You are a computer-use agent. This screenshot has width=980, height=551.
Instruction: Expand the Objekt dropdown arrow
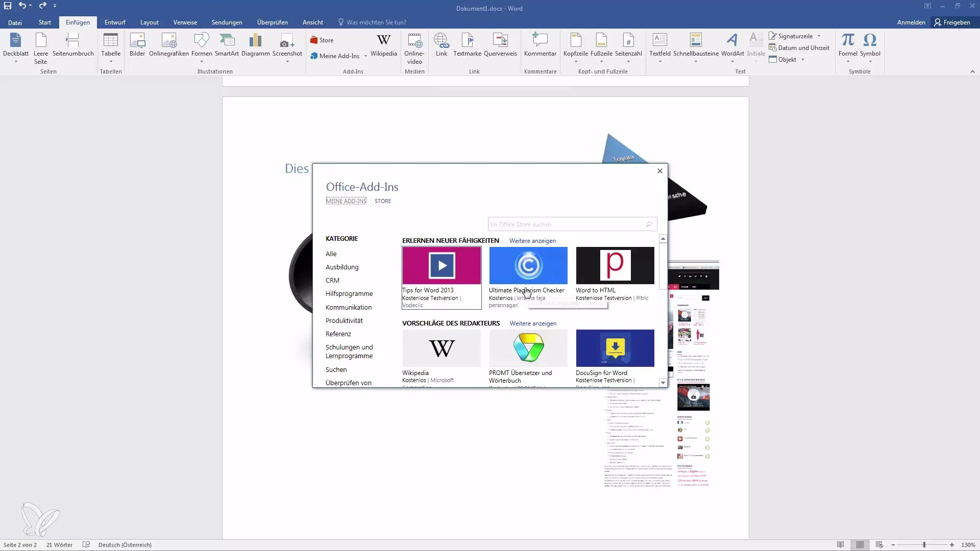point(802,60)
